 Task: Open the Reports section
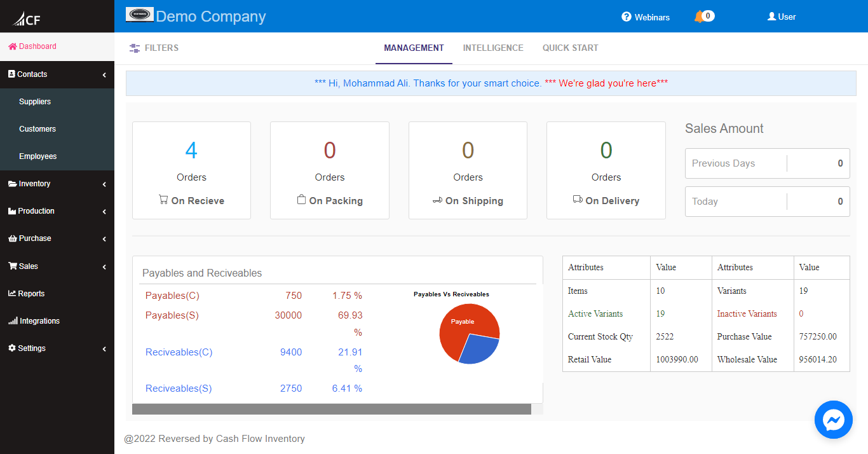pyautogui.click(x=27, y=293)
